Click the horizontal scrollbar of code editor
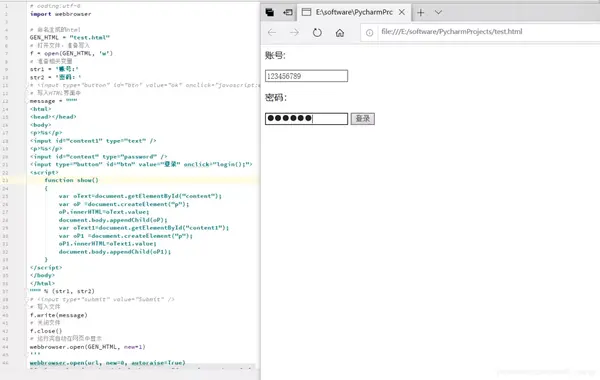 click(x=142, y=367)
